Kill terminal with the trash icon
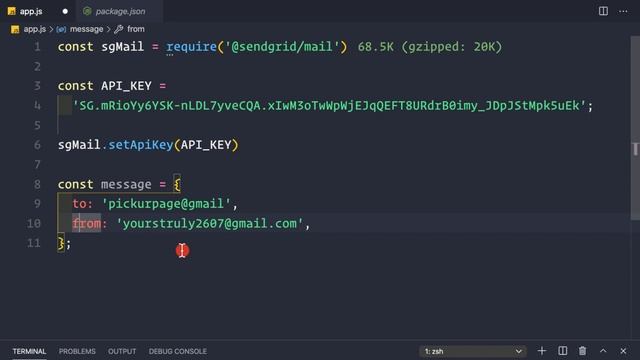640x360 pixels. 582,351
